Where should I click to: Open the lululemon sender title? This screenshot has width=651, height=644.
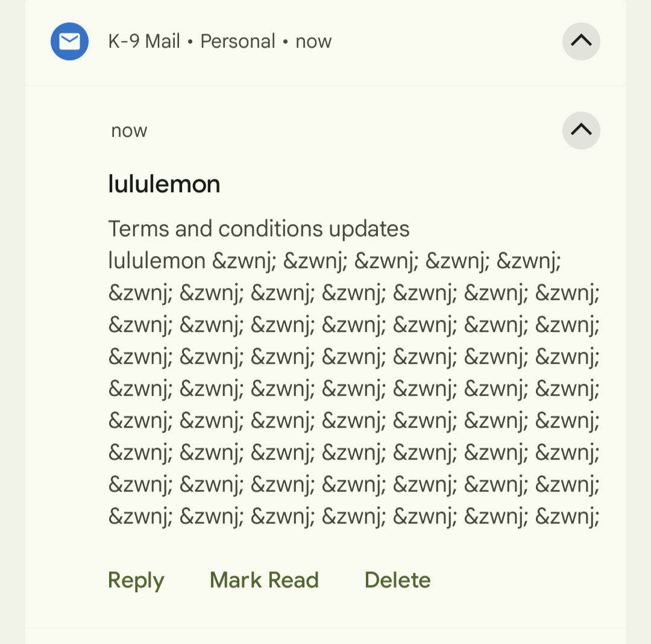coord(164,184)
